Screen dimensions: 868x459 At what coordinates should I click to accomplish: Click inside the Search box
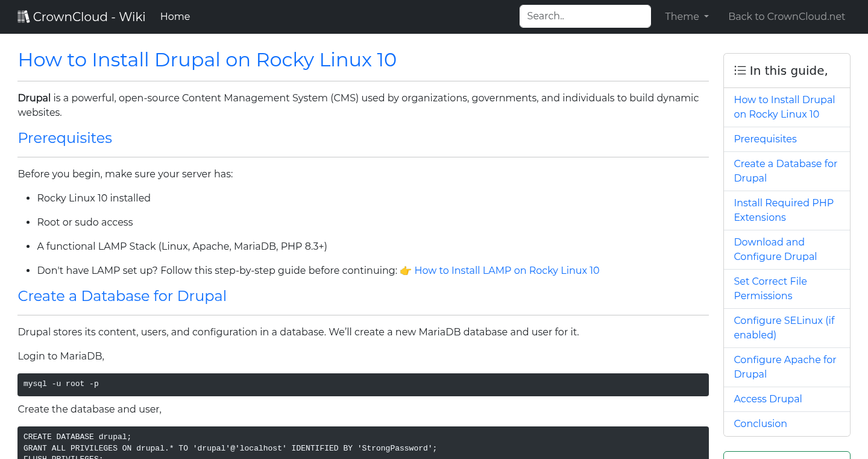click(584, 16)
